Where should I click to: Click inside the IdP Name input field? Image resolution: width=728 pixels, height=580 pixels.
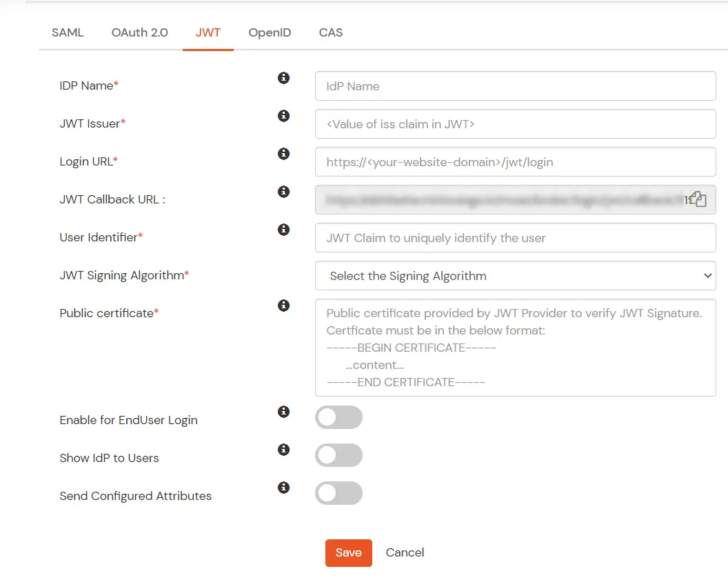pos(515,86)
